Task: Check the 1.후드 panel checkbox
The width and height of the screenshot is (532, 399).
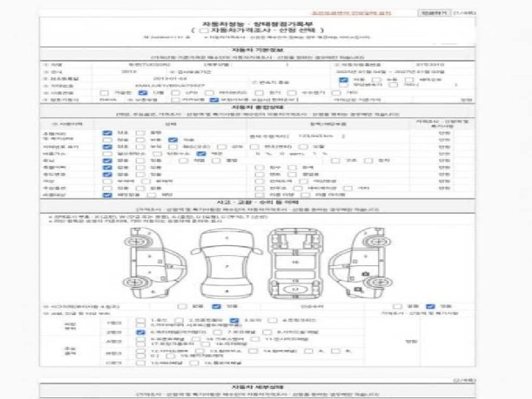Action: click(140, 320)
